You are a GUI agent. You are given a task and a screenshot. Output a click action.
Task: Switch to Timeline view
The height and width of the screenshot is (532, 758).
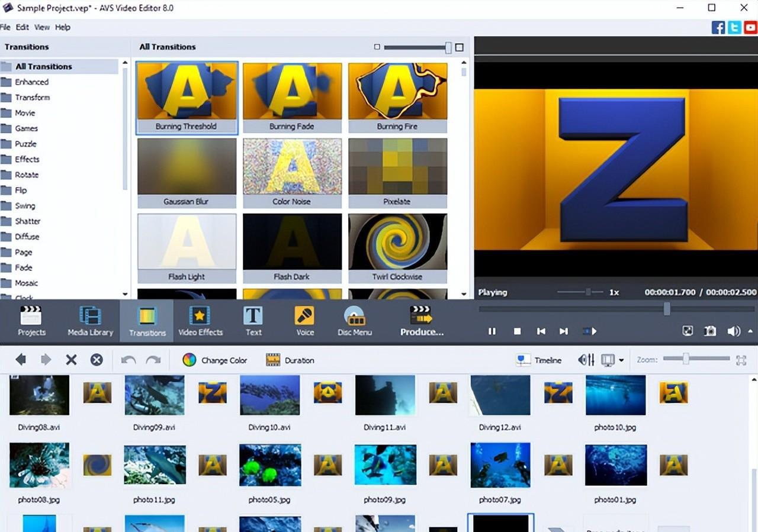tap(539, 360)
